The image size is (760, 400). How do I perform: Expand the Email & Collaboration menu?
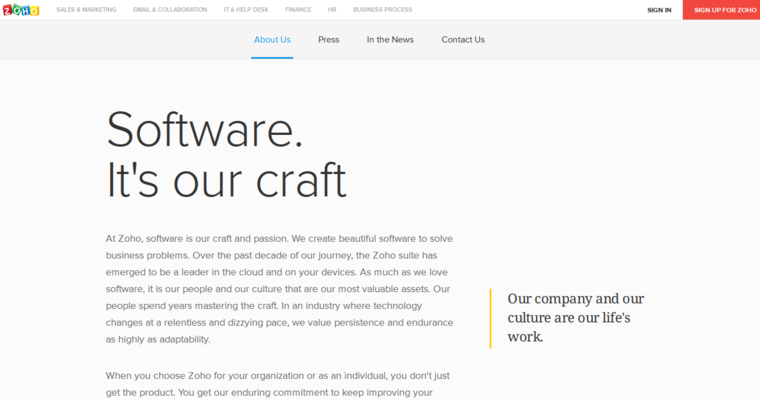pyautogui.click(x=170, y=10)
